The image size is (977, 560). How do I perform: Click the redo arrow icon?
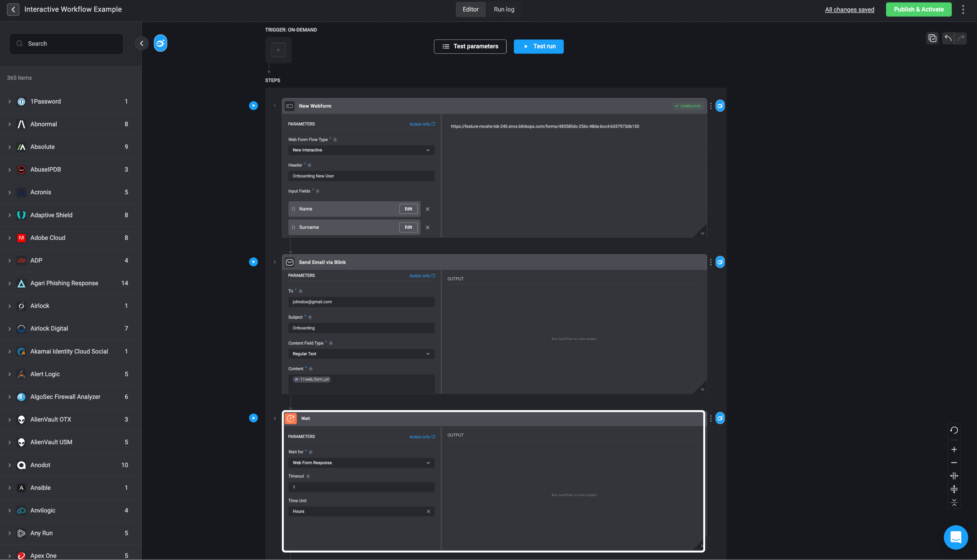pos(961,38)
